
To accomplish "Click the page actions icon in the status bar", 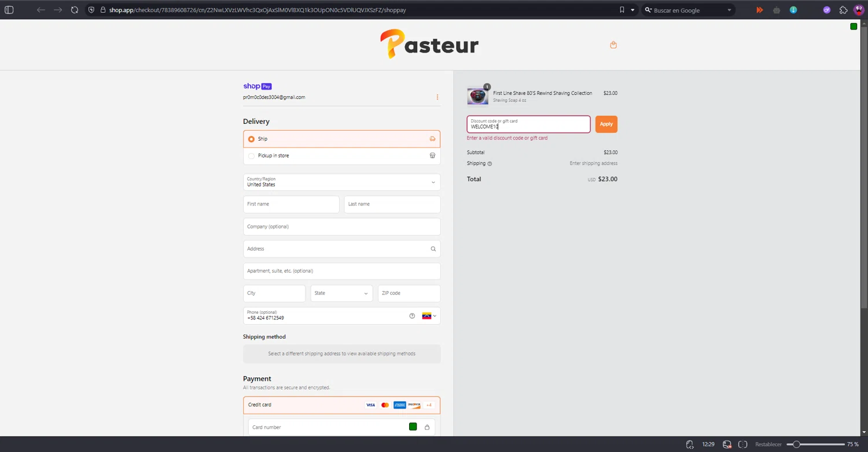I will point(690,444).
